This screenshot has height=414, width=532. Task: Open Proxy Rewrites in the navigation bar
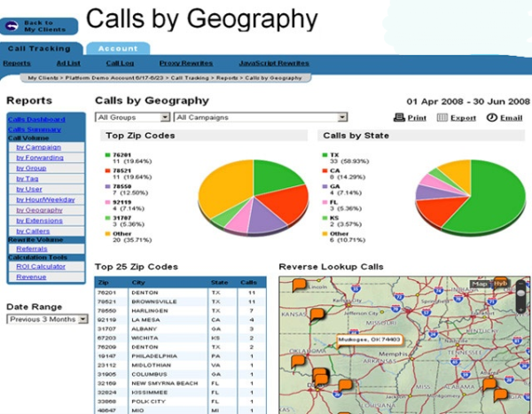click(186, 64)
